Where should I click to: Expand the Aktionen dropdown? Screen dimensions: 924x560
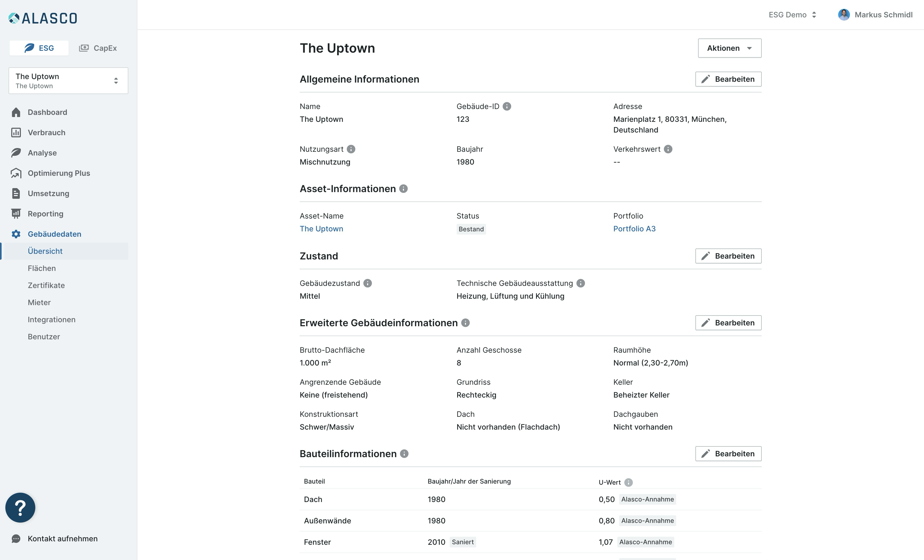coord(729,48)
